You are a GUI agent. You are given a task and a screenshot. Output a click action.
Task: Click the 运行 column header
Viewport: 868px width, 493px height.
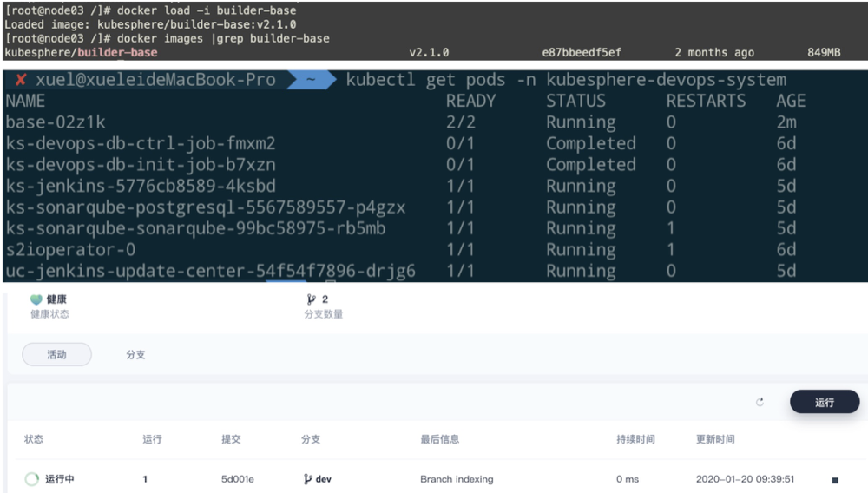click(152, 439)
